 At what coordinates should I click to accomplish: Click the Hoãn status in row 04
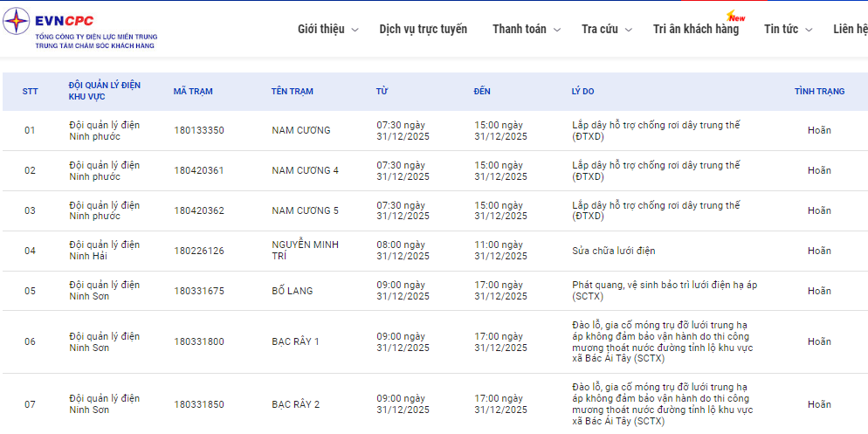pos(819,251)
